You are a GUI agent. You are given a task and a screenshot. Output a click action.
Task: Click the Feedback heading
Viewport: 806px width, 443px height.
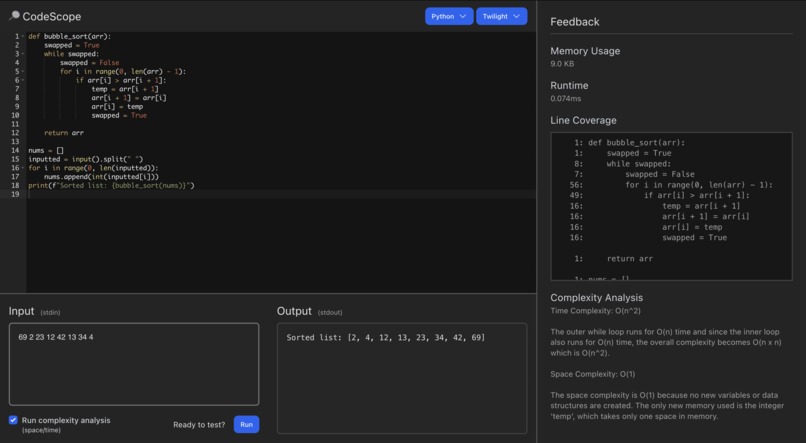pos(575,22)
